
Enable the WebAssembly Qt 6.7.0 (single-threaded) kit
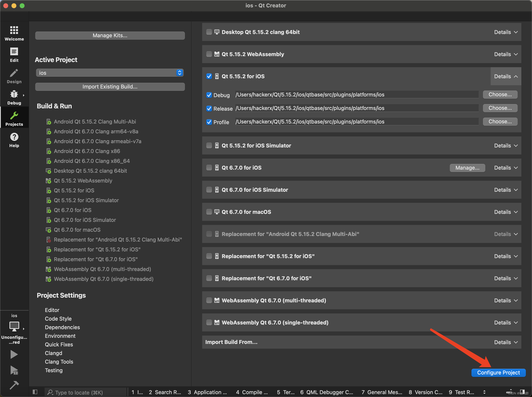[209, 322]
